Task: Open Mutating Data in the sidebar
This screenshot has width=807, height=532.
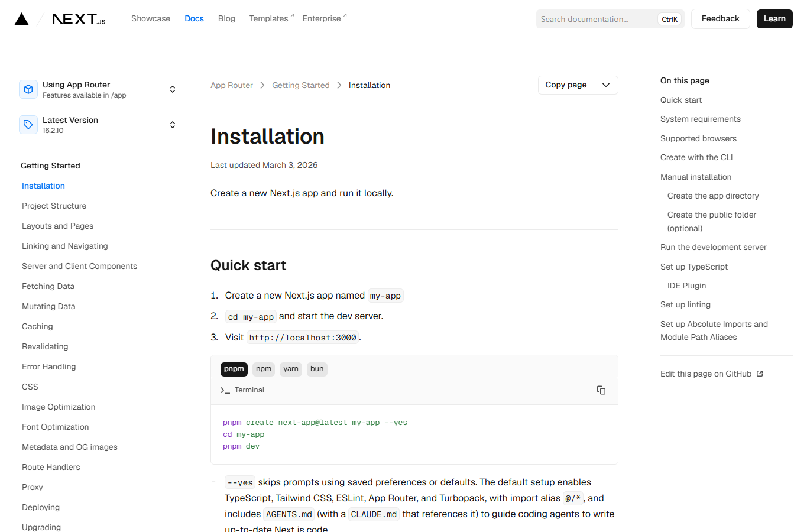Action: coord(49,306)
